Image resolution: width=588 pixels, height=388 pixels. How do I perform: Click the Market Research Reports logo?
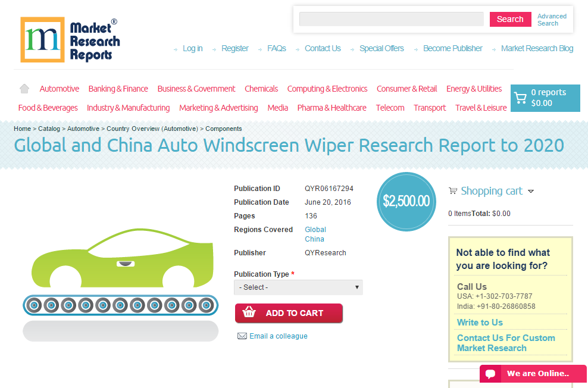(70, 40)
